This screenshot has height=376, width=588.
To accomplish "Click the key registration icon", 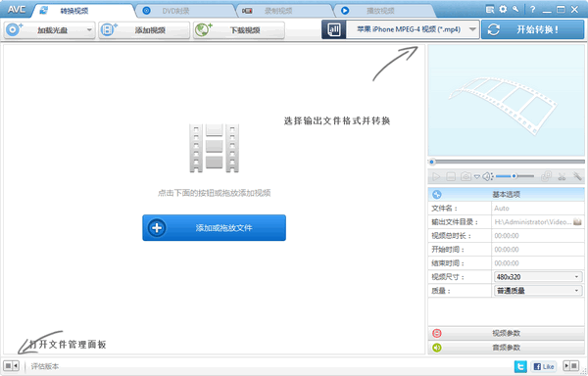I will [x=515, y=10].
